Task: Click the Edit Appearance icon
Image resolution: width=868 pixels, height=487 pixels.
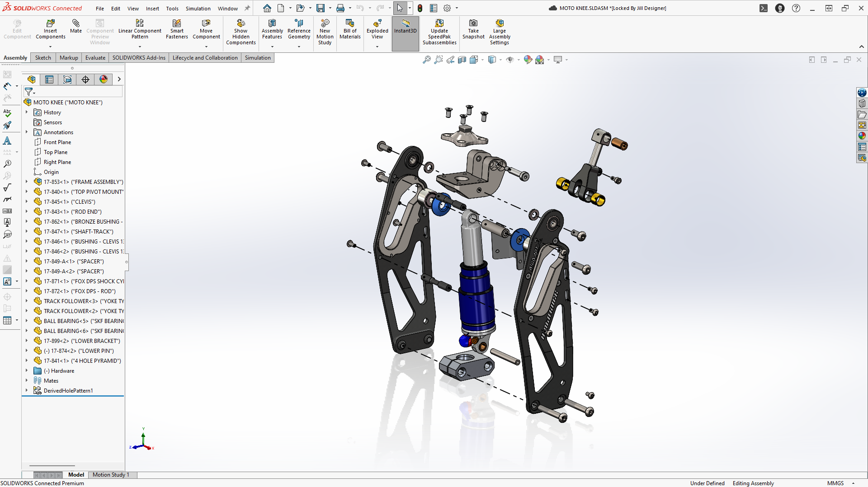Action: pyautogui.click(x=528, y=59)
